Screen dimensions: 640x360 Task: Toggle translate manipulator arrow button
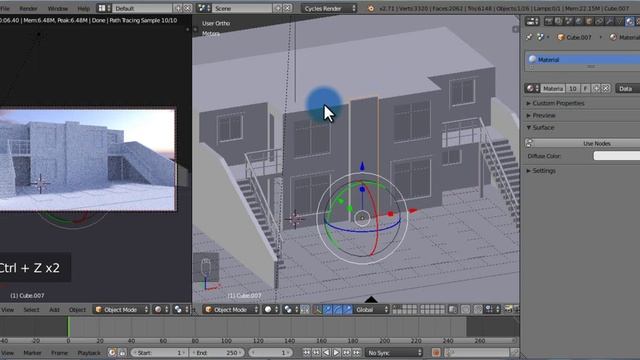pyautogui.click(x=327, y=309)
